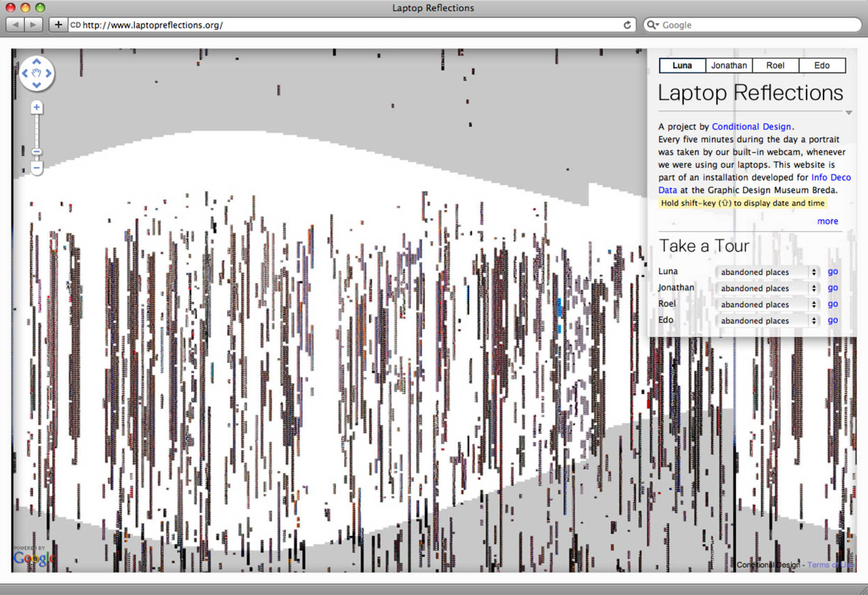
Task: Open the Conditional Design link
Action: [751, 127]
